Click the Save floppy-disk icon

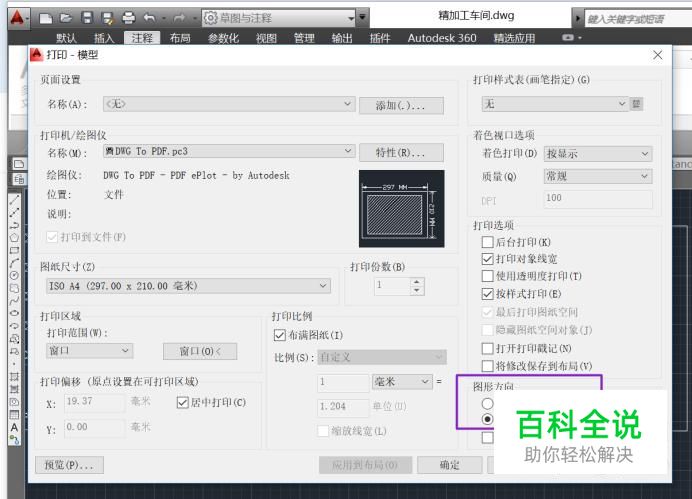pyautogui.click(x=87, y=18)
